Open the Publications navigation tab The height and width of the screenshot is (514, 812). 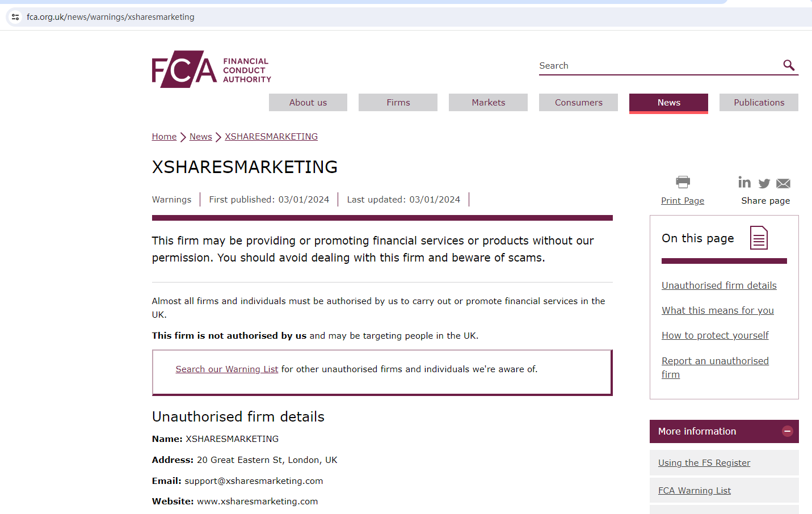pyautogui.click(x=759, y=103)
